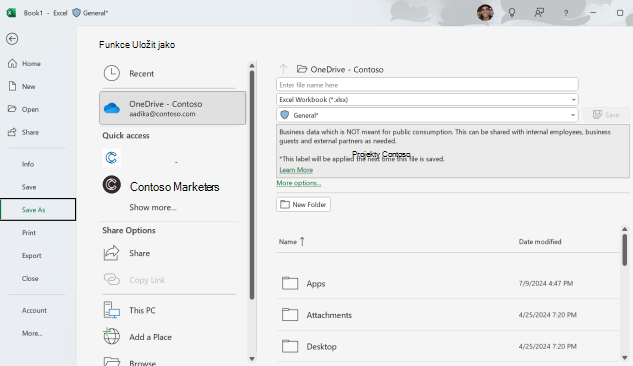The height and width of the screenshot is (366, 633).
Task: Click the New Folder button
Action: 304,205
